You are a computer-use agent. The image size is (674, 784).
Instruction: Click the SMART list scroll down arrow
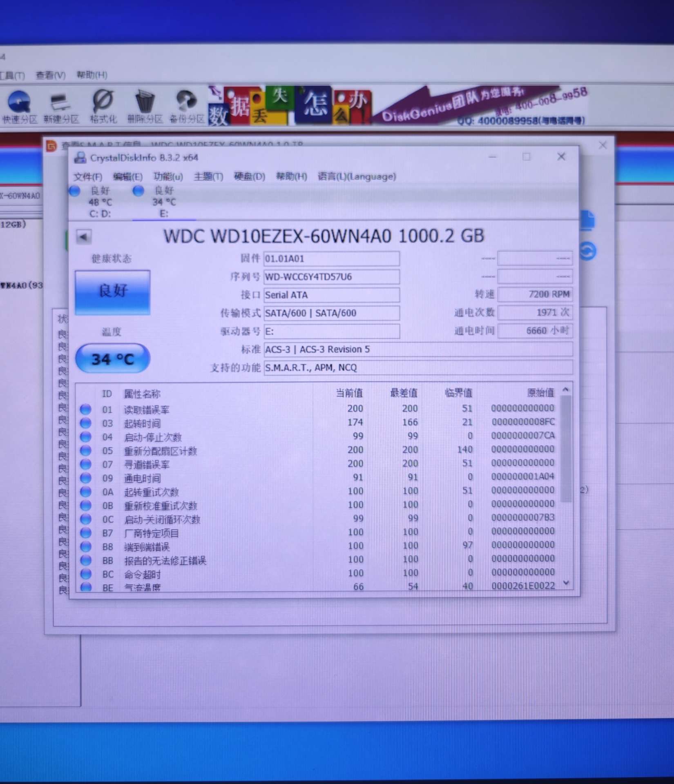(x=566, y=583)
